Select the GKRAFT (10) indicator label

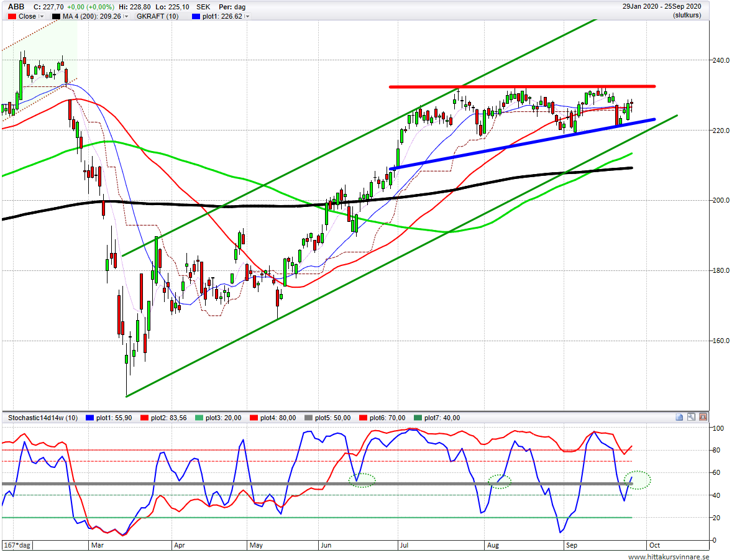pyautogui.click(x=157, y=16)
